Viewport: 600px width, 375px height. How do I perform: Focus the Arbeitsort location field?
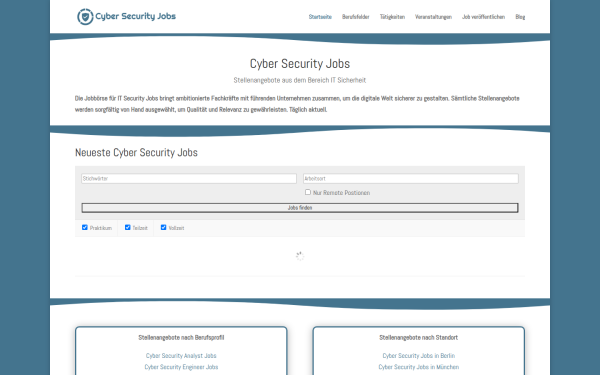point(411,178)
